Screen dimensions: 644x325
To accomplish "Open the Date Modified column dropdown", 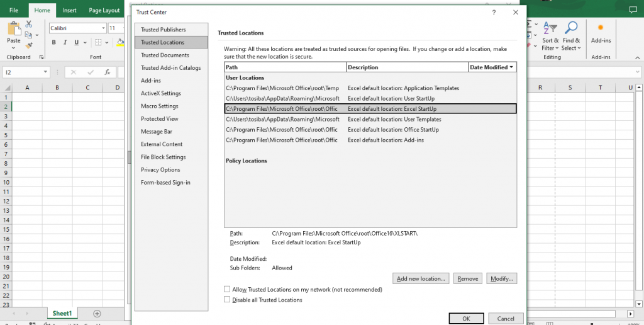I will [511, 67].
